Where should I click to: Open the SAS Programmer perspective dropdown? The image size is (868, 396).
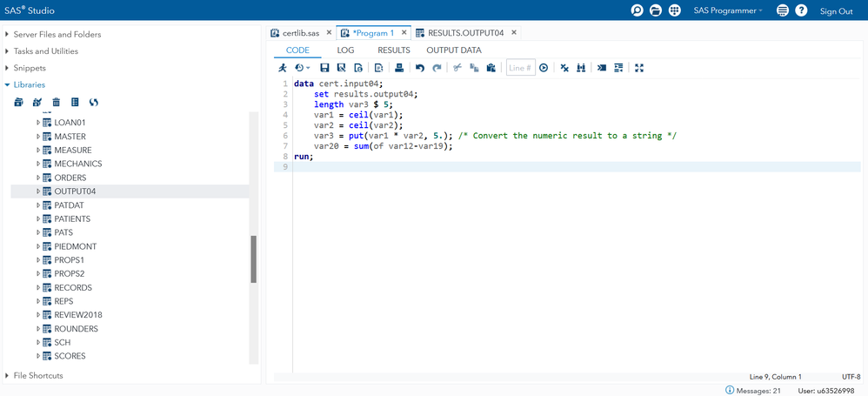click(x=727, y=10)
